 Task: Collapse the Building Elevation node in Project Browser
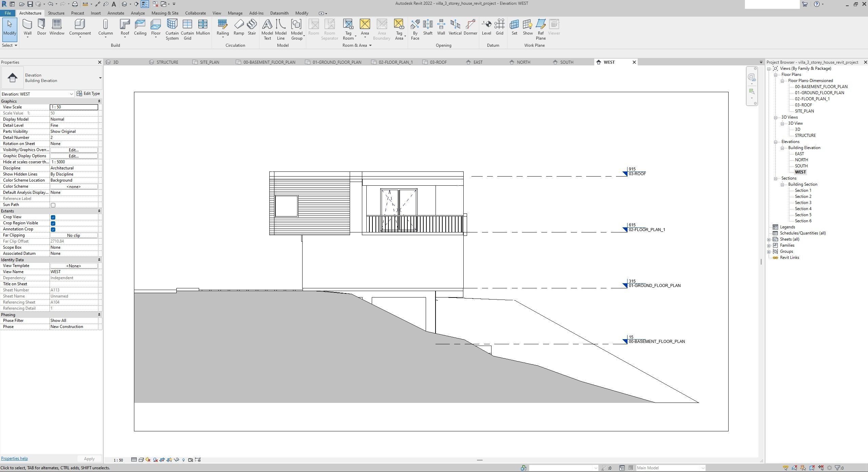click(x=783, y=147)
